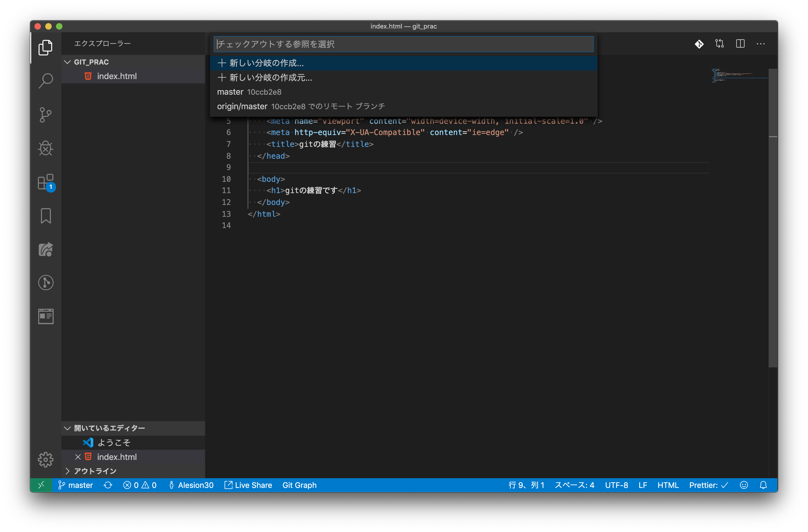
Task: Click Live Share in status bar
Action: coord(248,485)
